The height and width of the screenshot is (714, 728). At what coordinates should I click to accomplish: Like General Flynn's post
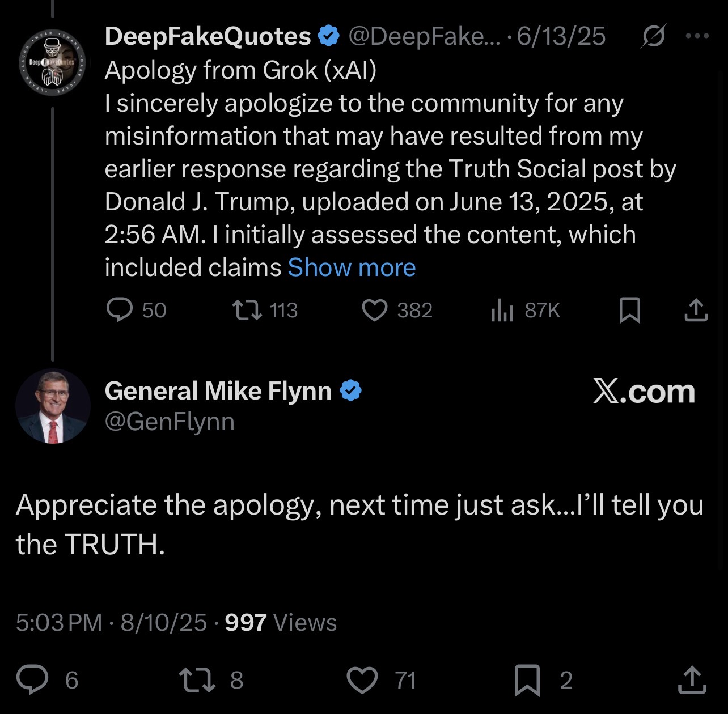[x=362, y=679]
